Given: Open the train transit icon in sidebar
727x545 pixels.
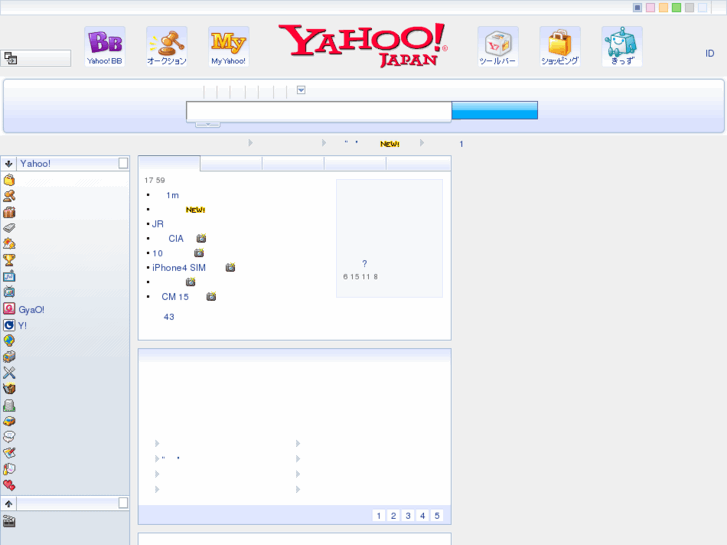Looking at the screenshot, I should coord(9,357).
